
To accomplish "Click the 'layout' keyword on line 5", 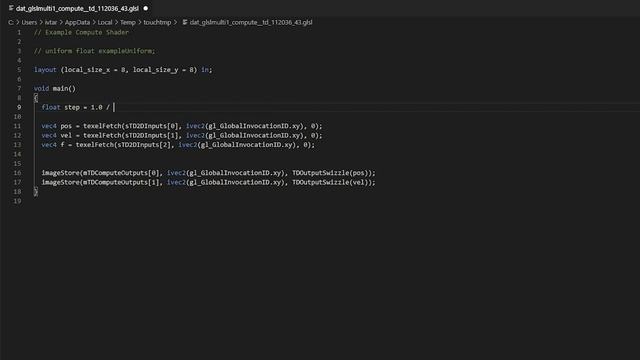I will (x=45, y=70).
